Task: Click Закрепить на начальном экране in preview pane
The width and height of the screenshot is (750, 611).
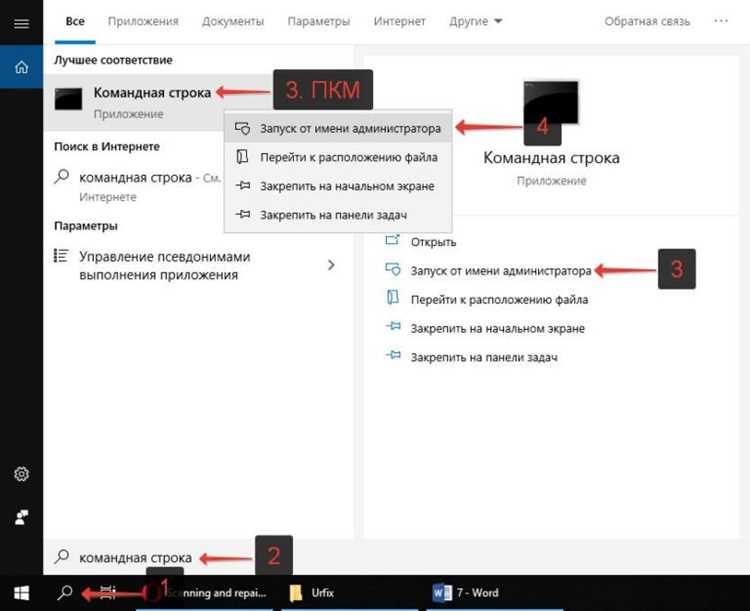Action: pos(497,329)
